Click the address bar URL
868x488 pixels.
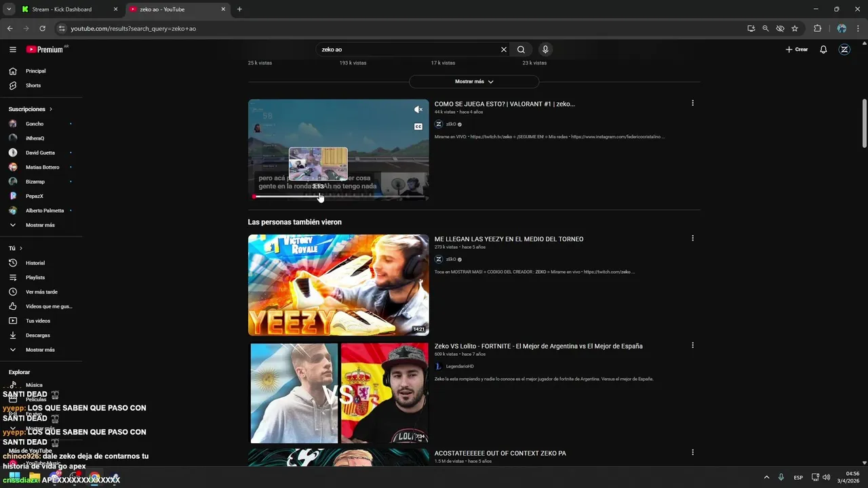134,28
